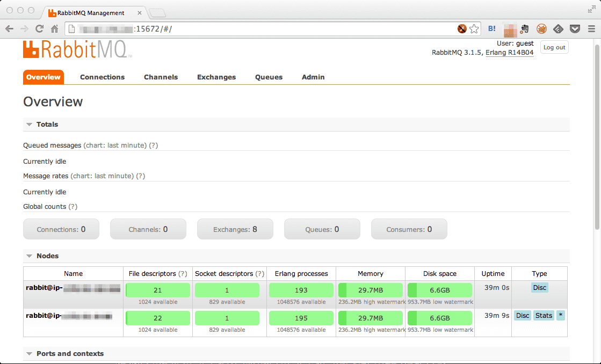Click the User: guest label

point(515,43)
